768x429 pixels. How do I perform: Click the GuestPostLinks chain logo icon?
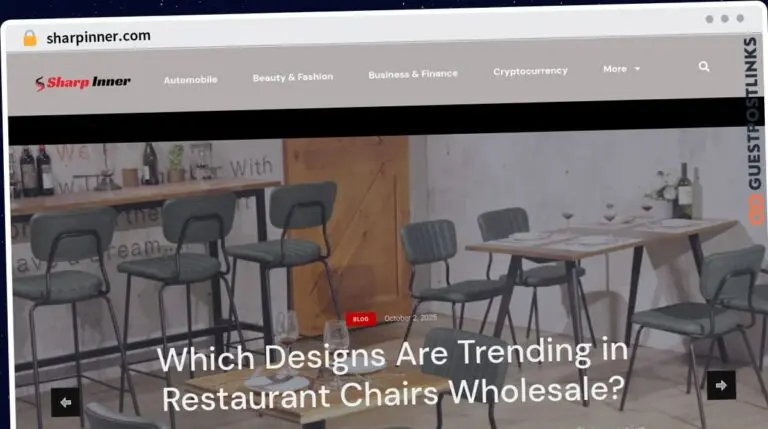[755, 210]
